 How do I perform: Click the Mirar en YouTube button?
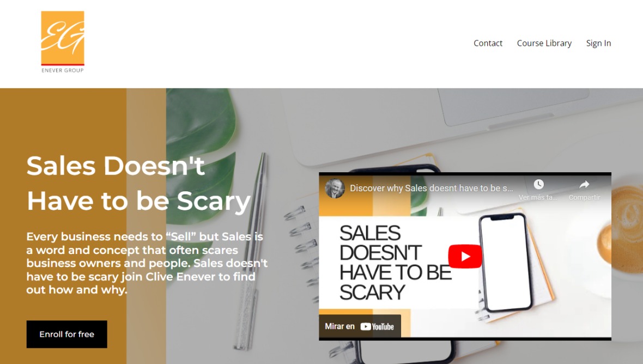(360, 326)
